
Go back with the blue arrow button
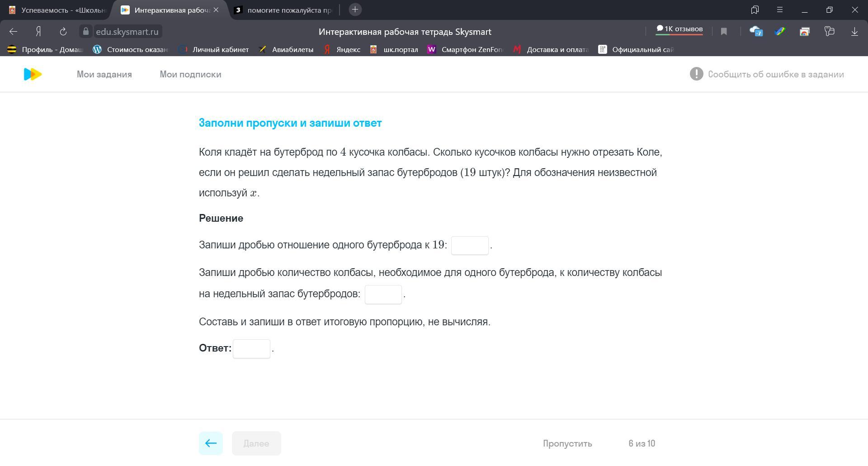pyautogui.click(x=211, y=443)
